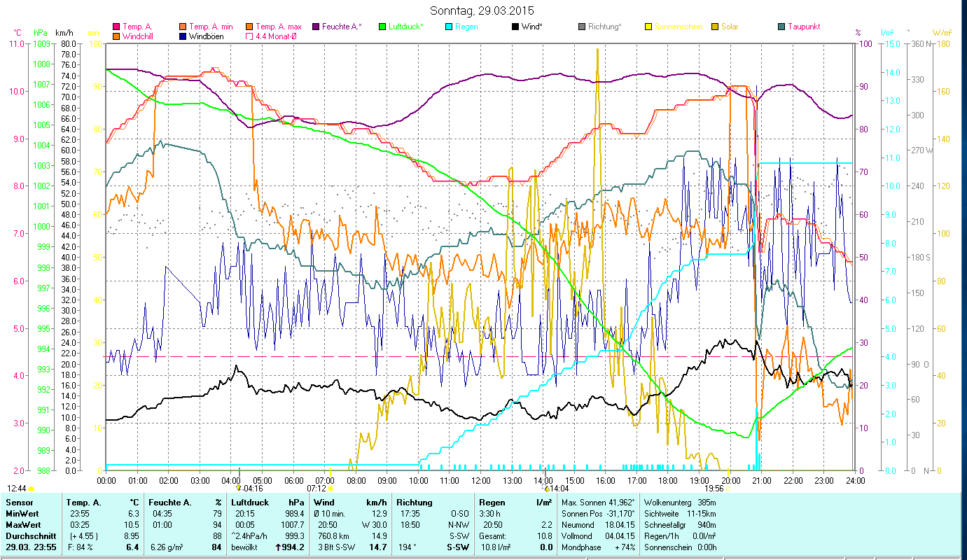Click the 'Temp. A. max' legend label
Screen dimensions: 967x560
pos(279,27)
